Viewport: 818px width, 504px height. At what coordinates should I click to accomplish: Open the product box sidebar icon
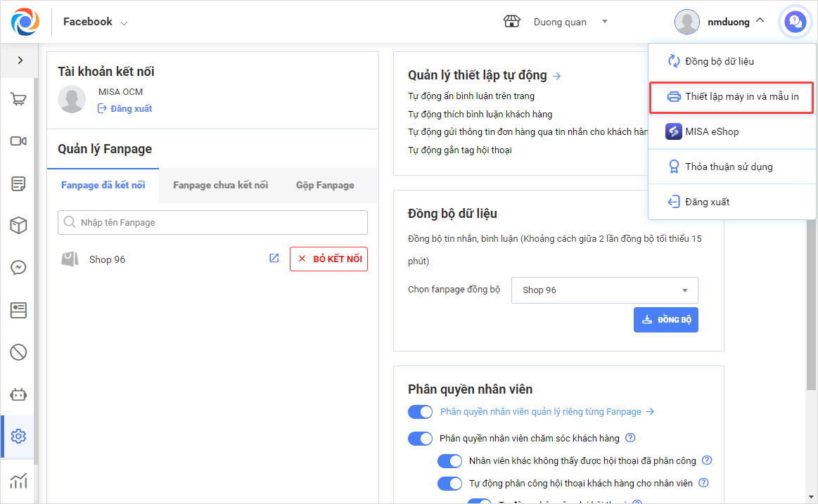(18, 226)
